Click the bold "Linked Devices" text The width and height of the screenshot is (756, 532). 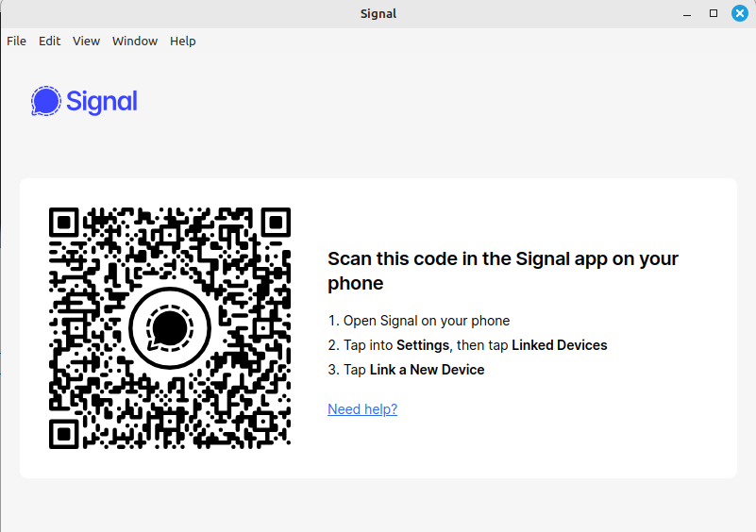[x=560, y=345]
